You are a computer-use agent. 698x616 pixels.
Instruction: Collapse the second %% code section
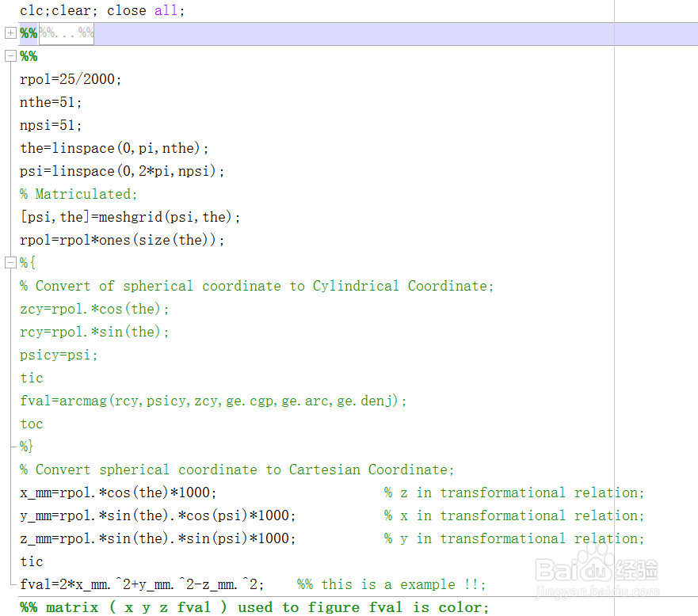pos(10,56)
